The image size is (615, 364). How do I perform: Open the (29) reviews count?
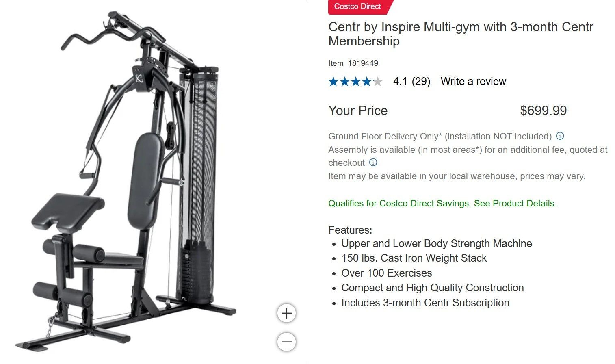click(x=421, y=81)
